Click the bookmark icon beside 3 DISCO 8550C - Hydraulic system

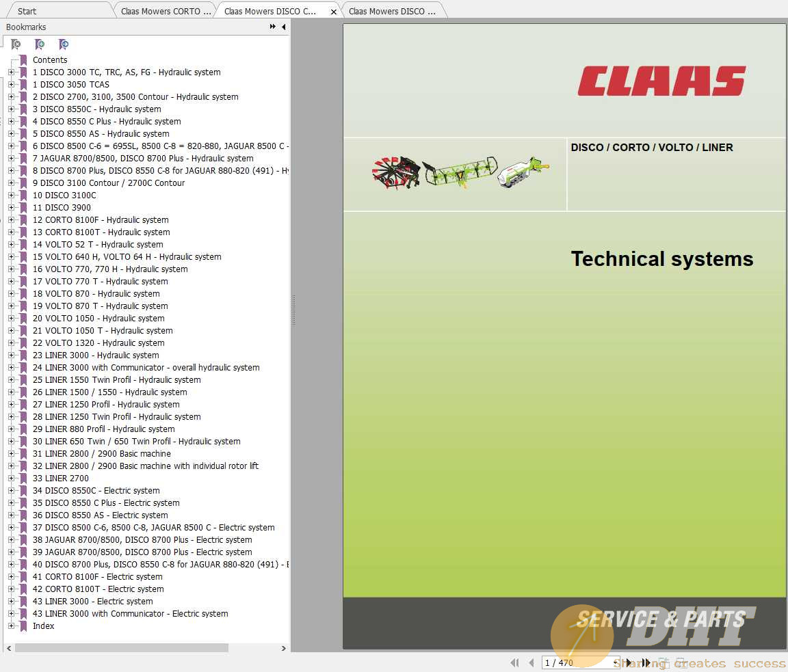point(23,109)
